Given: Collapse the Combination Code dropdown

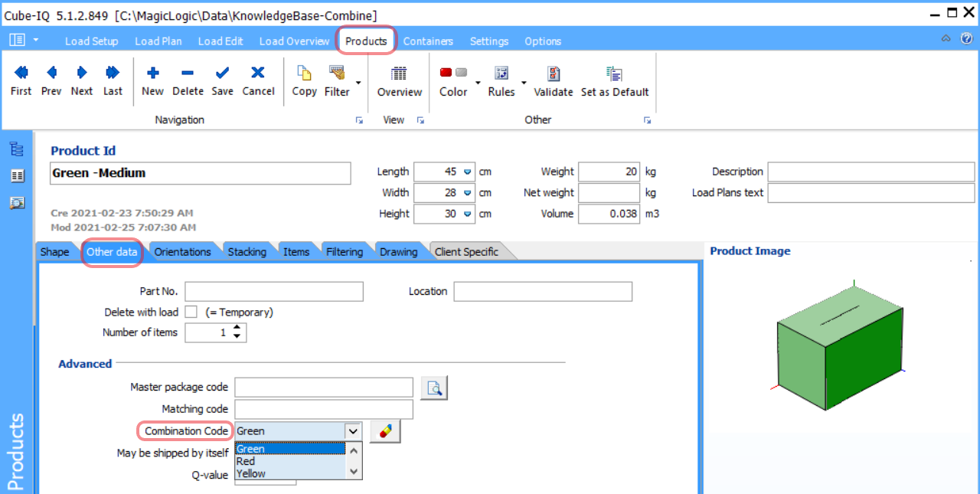Looking at the screenshot, I should 353,431.
